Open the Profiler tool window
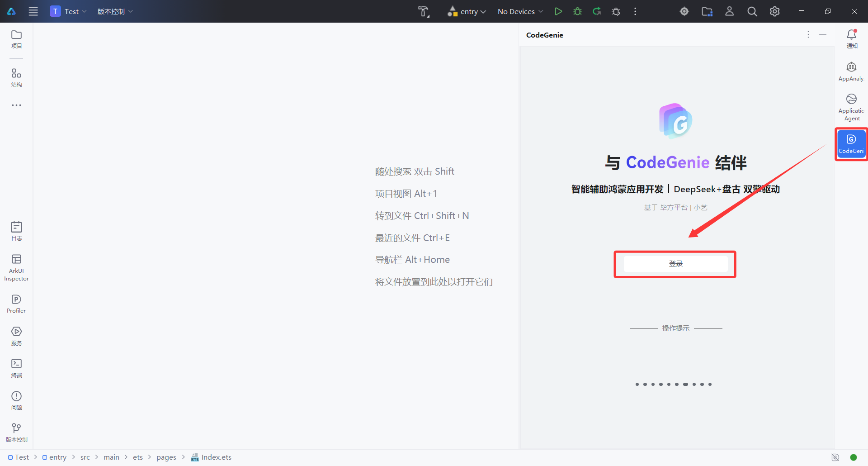Screen dimensions: 868x466 click(x=16, y=304)
